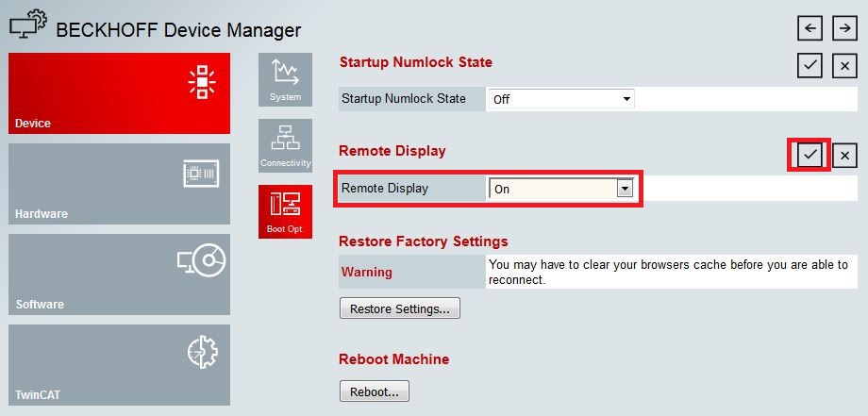Click the 'Restore Factory Settings' heading

[x=423, y=241]
